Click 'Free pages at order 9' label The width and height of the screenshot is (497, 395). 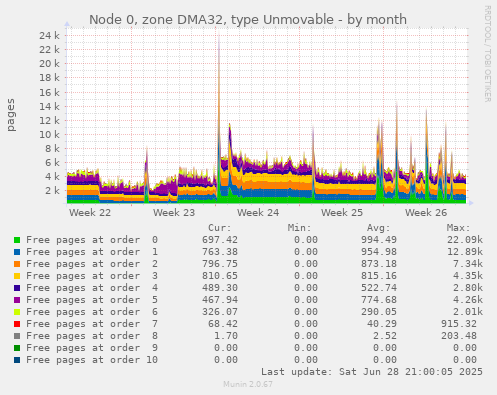(x=92, y=348)
